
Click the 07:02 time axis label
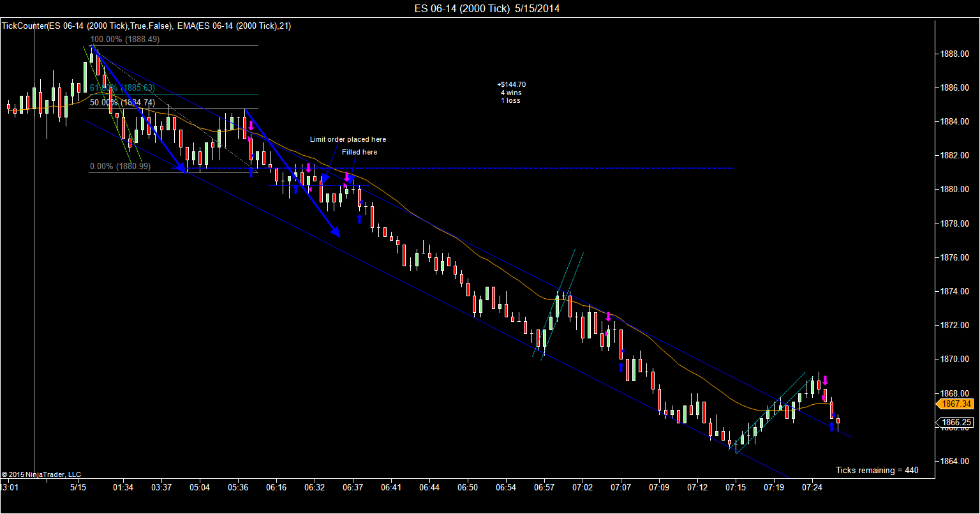tap(583, 487)
